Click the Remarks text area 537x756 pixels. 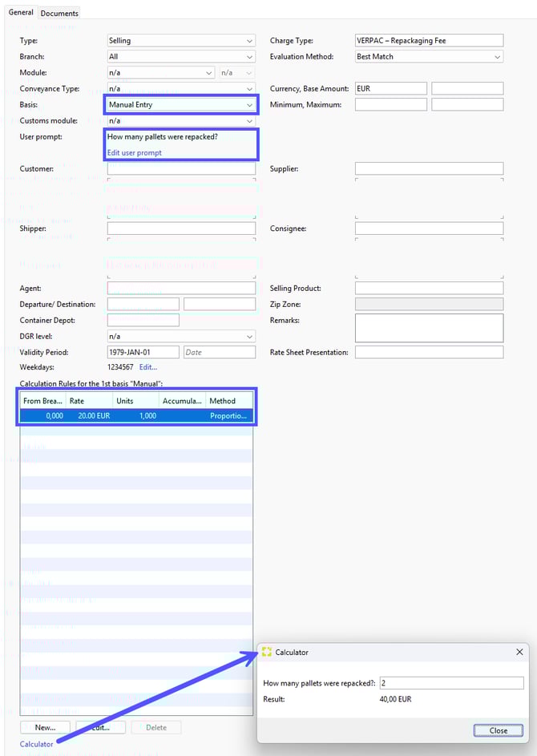pyautogui.click(x=429, y=328)
